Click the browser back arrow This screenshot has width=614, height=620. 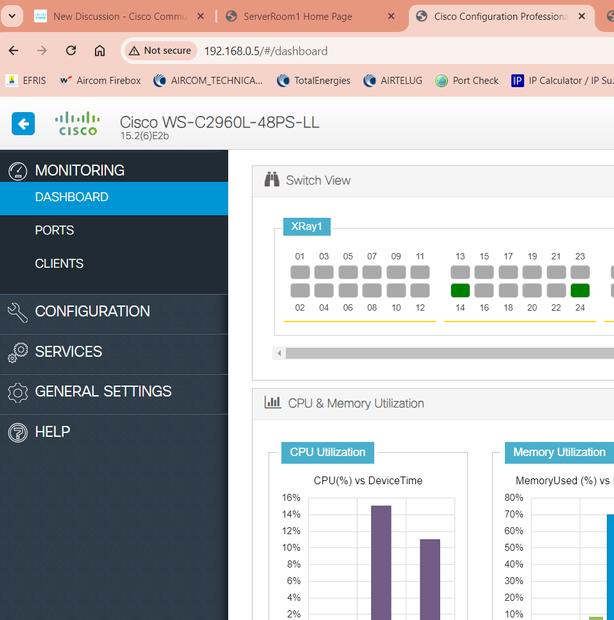[13, 51]
